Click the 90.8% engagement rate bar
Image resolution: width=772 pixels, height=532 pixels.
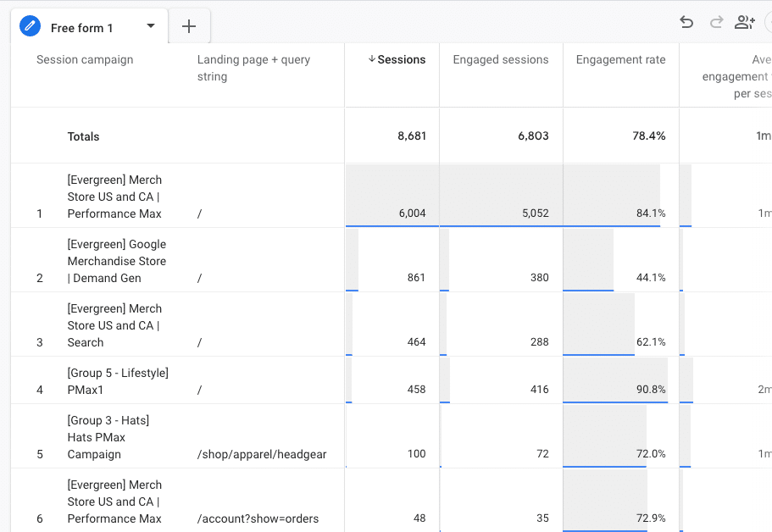point(619,389)
